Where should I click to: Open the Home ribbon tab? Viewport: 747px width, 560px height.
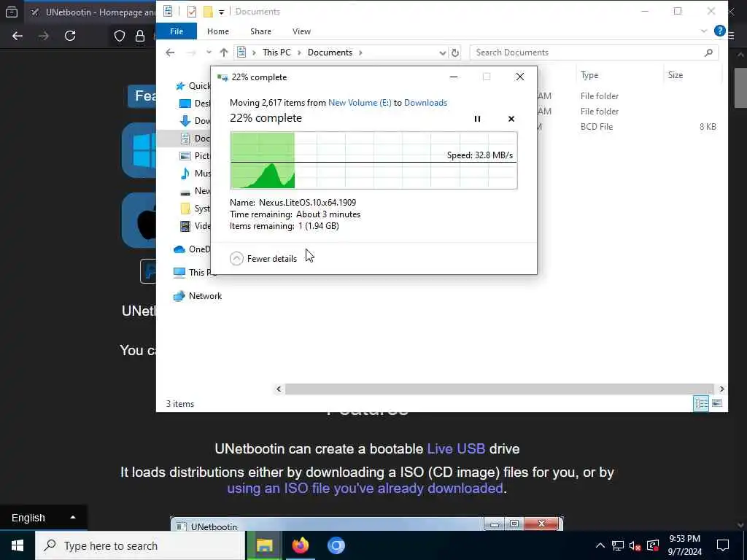click(217, 31)
